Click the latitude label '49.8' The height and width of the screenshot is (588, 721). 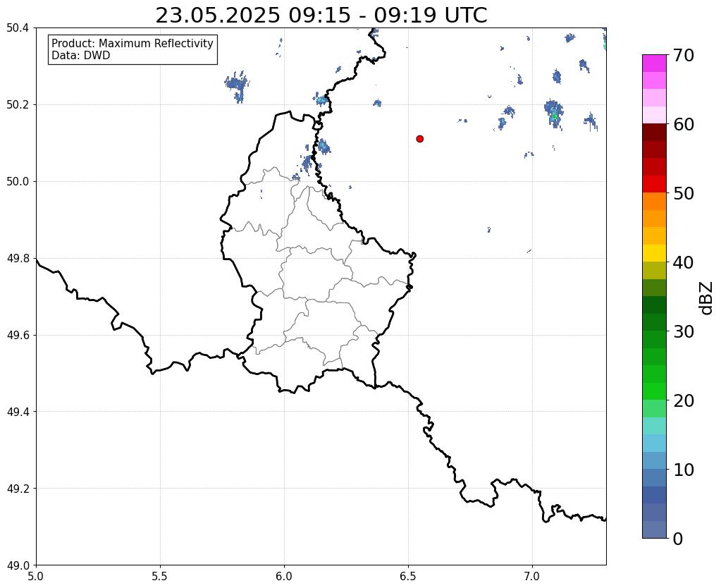[18, 259]
